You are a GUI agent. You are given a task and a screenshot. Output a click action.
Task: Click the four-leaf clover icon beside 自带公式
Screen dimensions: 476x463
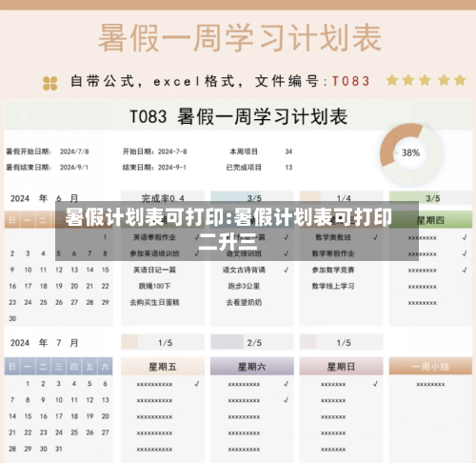[x=50, y=83]
